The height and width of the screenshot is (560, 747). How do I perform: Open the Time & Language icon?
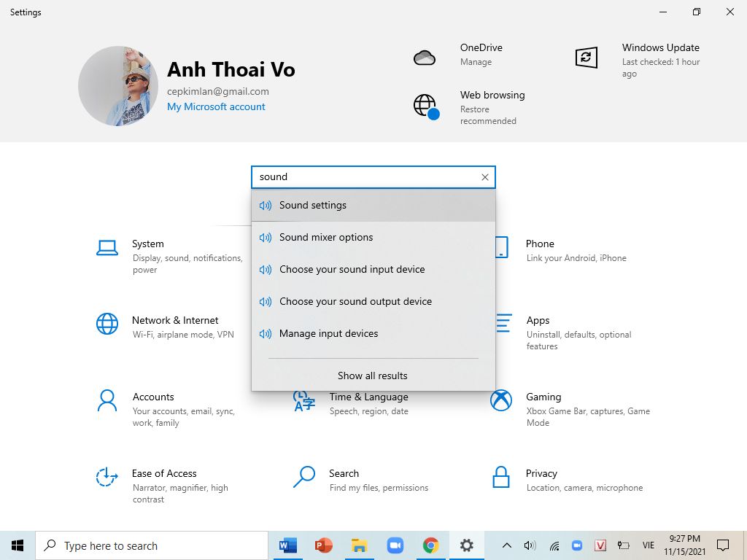pos(304,401)
